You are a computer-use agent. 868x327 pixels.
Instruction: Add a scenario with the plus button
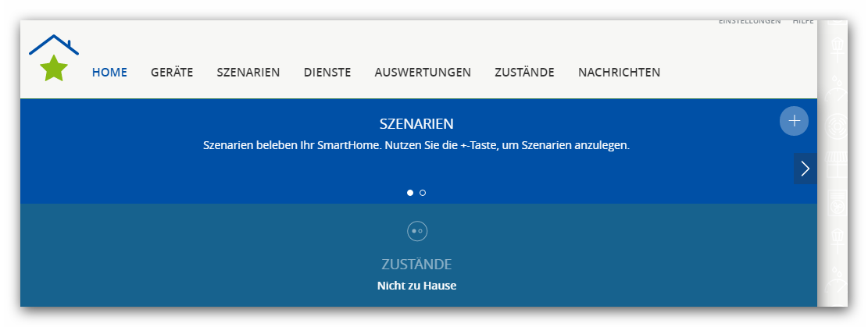click(x=794, y=121)
